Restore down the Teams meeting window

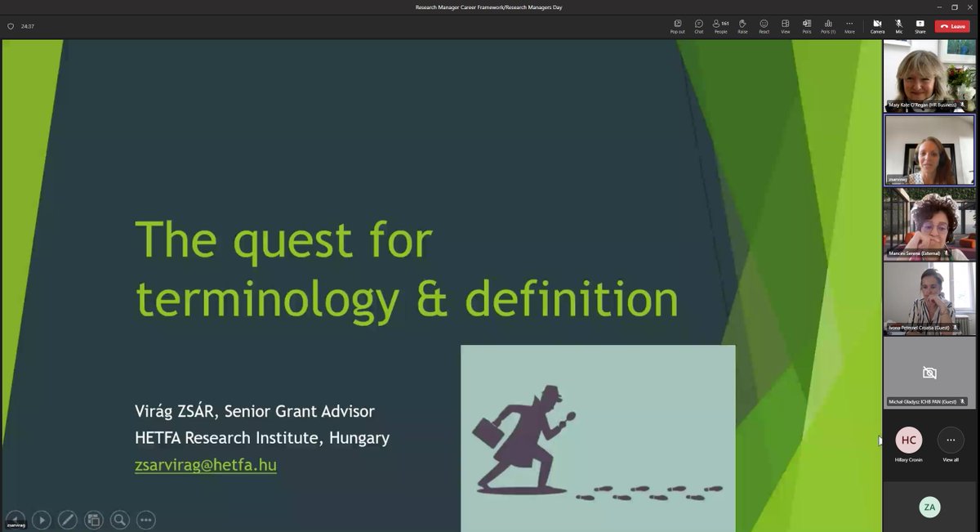(x=955, y=7)
